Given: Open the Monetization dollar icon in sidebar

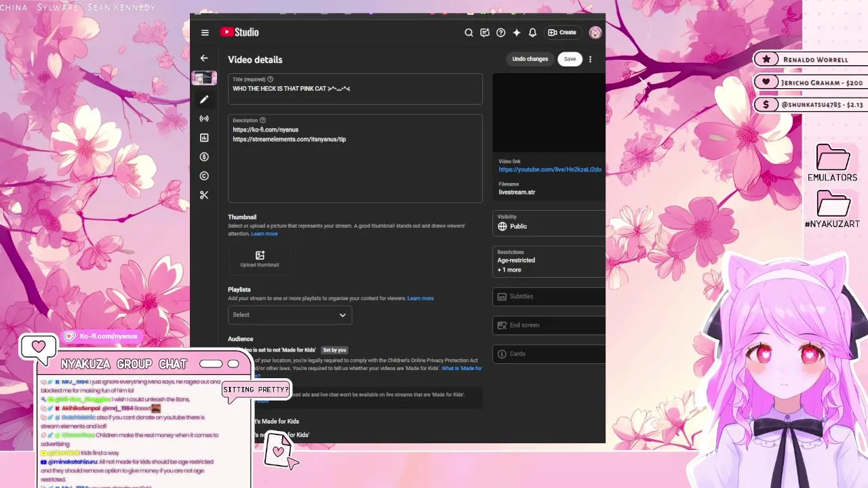Looking at the screenshot, I should point(204,157).
